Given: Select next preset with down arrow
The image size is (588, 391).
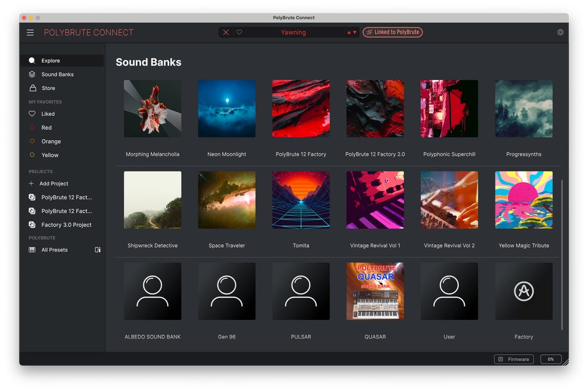Looking at the screenshot, I should pyautogui.click(x=355, y=32).
